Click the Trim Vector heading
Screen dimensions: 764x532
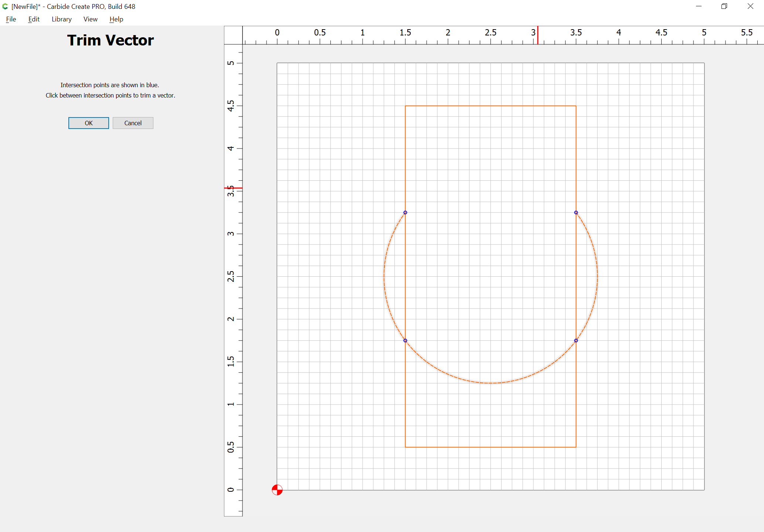pos(110,40)
